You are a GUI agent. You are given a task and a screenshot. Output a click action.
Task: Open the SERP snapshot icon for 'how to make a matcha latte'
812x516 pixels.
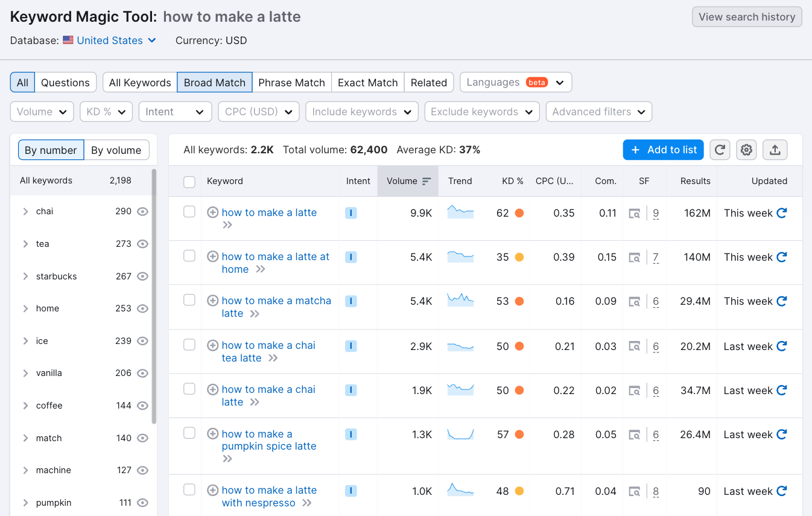coord(635,301)
